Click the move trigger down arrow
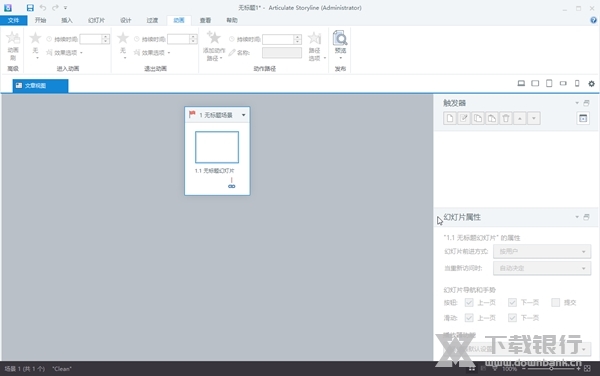 [x=534, y=119]
